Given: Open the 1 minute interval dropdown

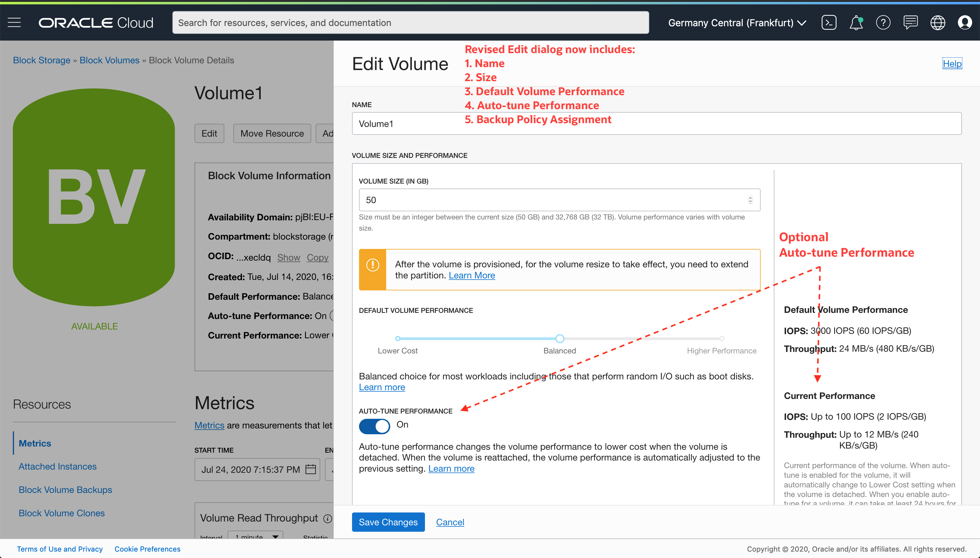Looking at the screenshot, I should tap(256, 536).
